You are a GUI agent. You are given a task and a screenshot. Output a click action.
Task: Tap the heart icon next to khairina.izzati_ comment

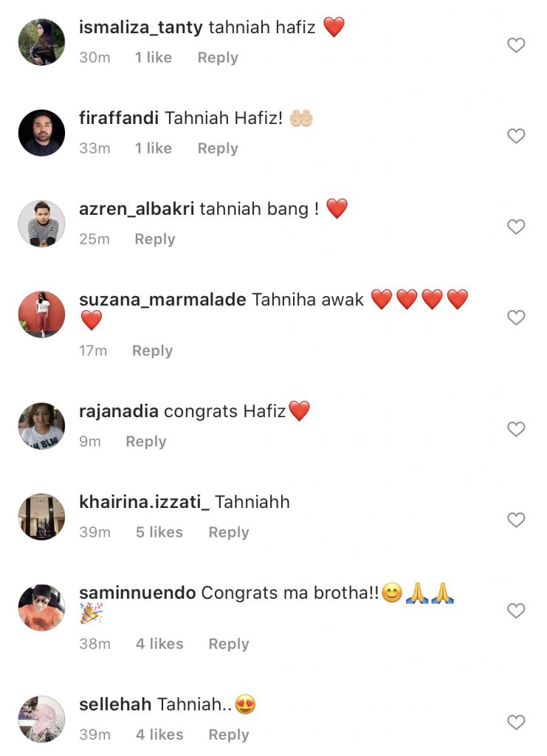(x=516, y=520)
